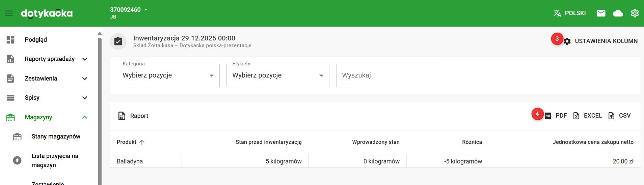Export report as CSV
This screenshot has height=185, width=644.
pos(619,116)
